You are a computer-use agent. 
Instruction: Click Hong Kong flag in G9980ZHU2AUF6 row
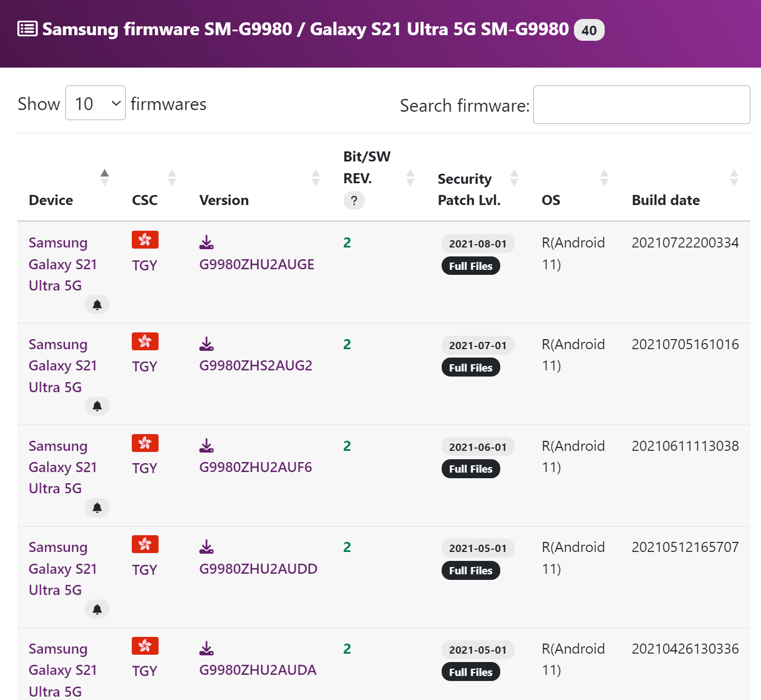(145, 443)
